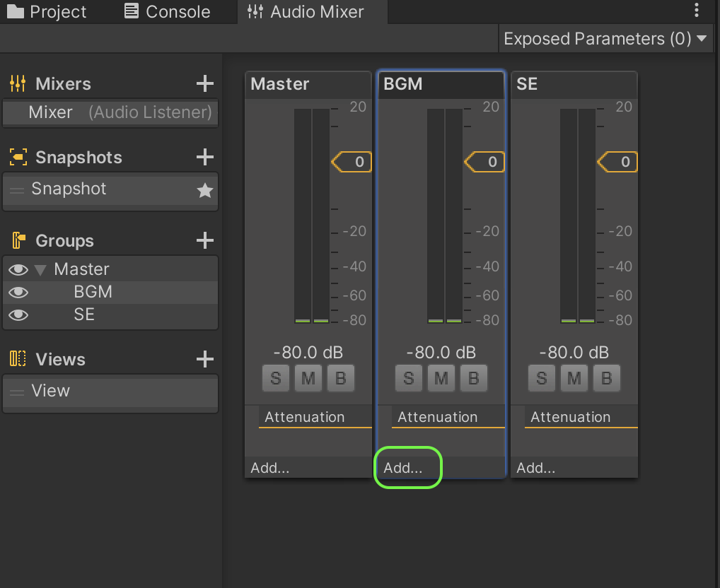Click the Master channel strip header
The width and height of the screenshot is (720, 588).
[x=308, y=84]
